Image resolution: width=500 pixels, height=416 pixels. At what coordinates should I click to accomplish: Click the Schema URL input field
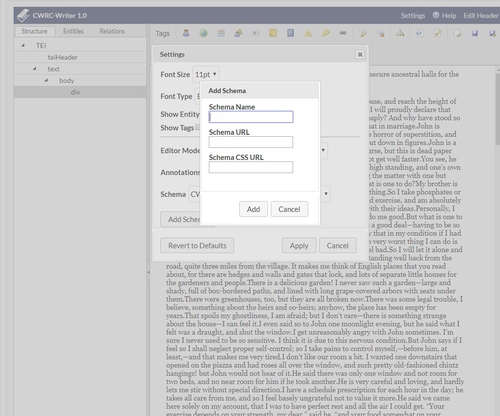click(x=251, y=142)
